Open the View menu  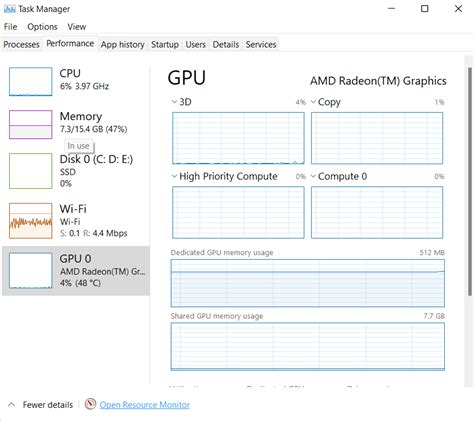[x=77, y=27]
